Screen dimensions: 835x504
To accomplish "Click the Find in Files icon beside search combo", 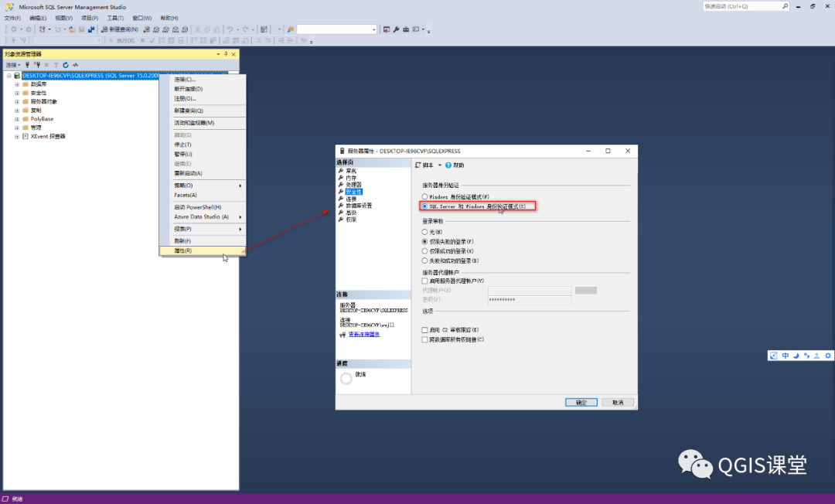I will pyautogui.click(x=290, y=29).
